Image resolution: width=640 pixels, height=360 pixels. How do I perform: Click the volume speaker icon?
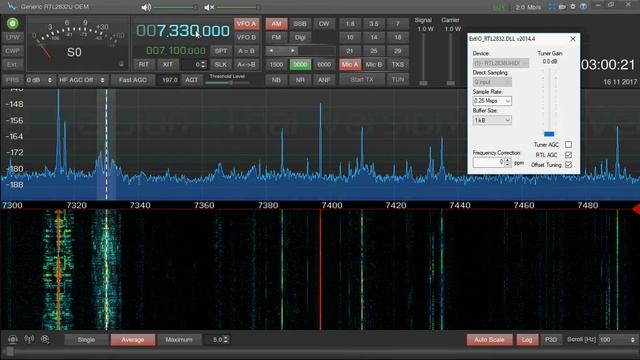[146, 7]
